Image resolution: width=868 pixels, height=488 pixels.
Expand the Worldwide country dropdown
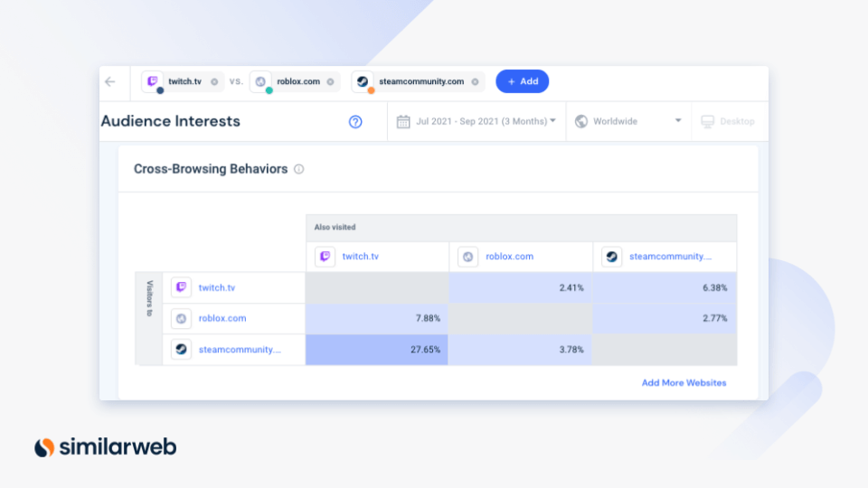tap(627, 121)
